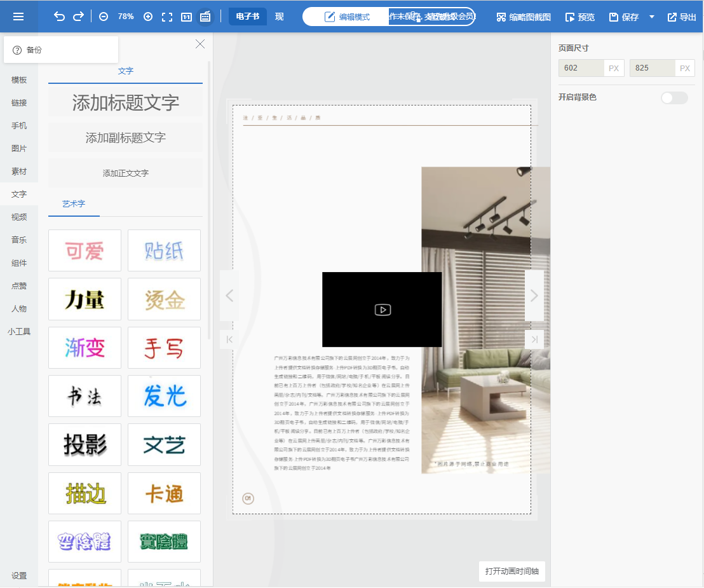Open the 手机 mobile sidebar section
Image resolution: width=704 pixels, height=588 pixels.
tap(19, 126)
